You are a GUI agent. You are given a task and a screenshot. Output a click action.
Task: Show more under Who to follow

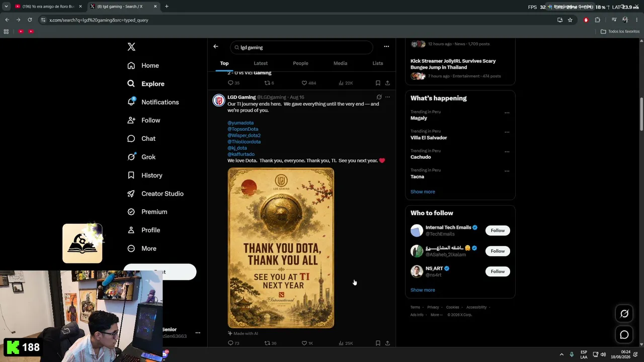[x=423, y=290]
